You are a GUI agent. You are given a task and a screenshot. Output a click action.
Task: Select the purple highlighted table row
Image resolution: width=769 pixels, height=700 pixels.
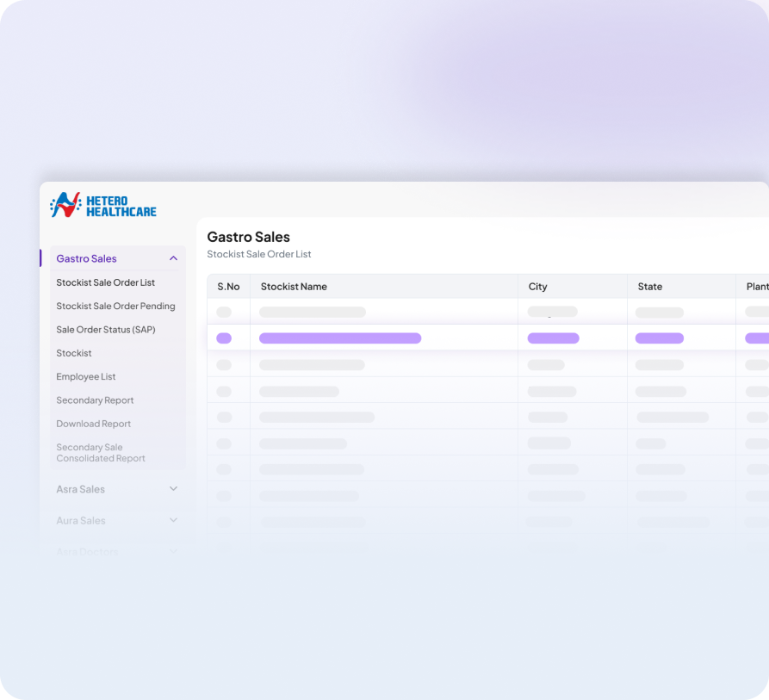tap(488, 338)
